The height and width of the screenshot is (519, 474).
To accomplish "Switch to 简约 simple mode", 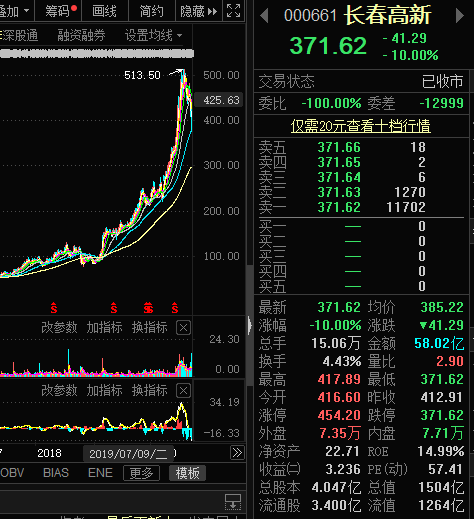I will pyautogui.click(x=152, y=11).
